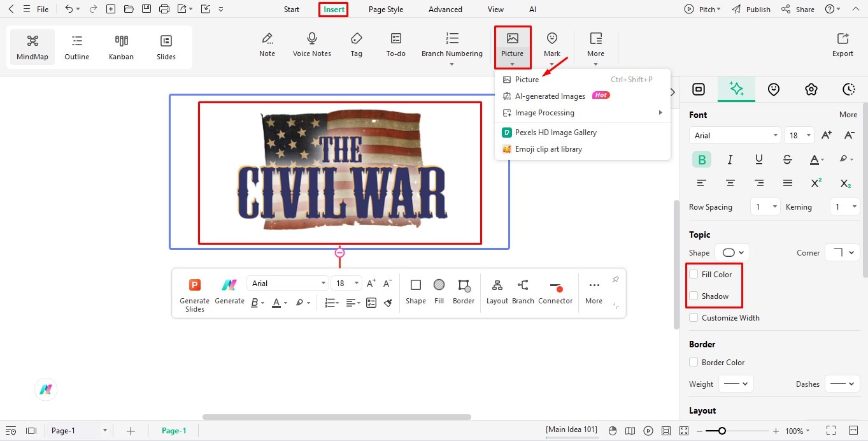This screenshot has width=868, height=441.
Task: Click the Publish button
Action: [751, 10]
